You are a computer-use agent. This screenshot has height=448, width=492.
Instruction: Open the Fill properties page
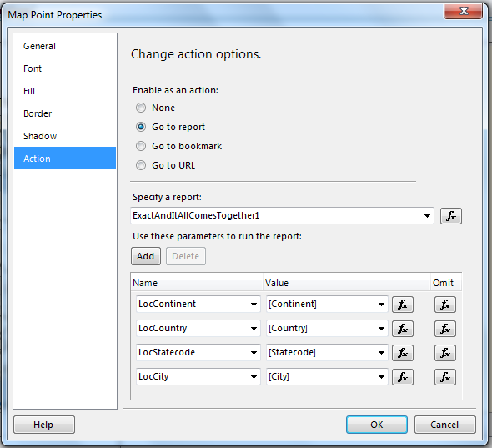[x=65, y=91]
